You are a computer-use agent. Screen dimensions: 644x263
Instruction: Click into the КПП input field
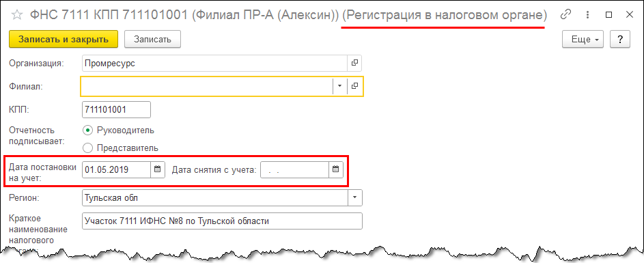[116, 110]
